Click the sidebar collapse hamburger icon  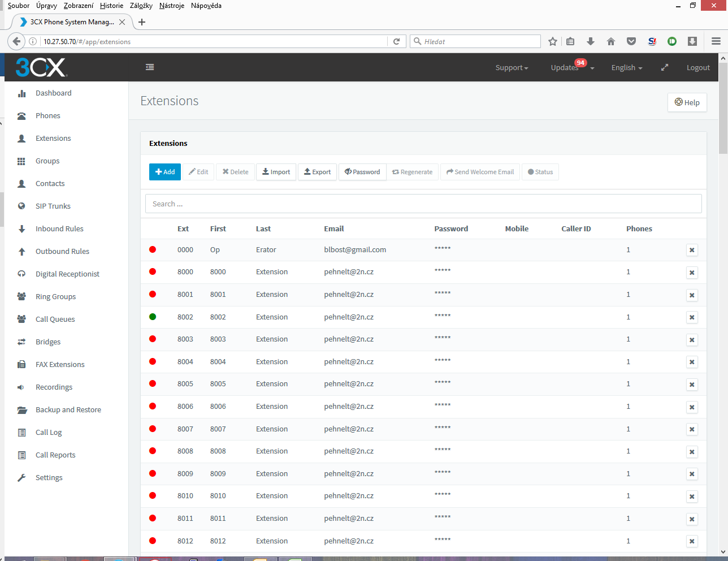(x=150, y=67)
